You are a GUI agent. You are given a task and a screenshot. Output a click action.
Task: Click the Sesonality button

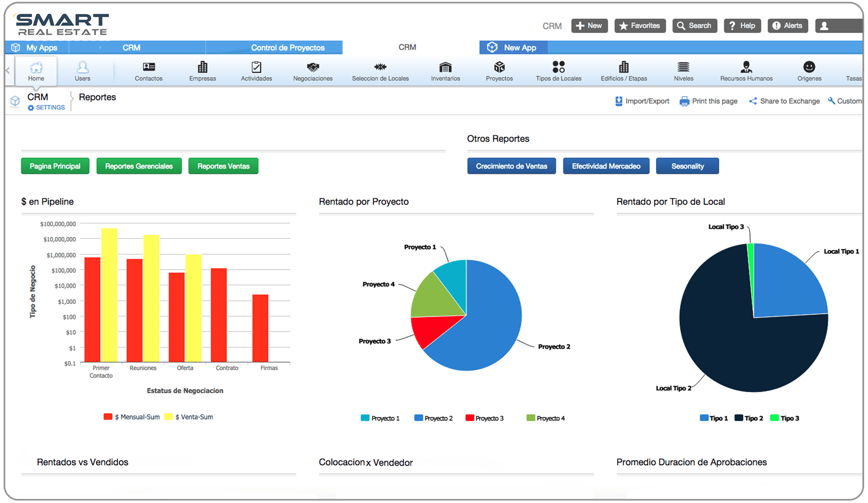pos(687,166)
